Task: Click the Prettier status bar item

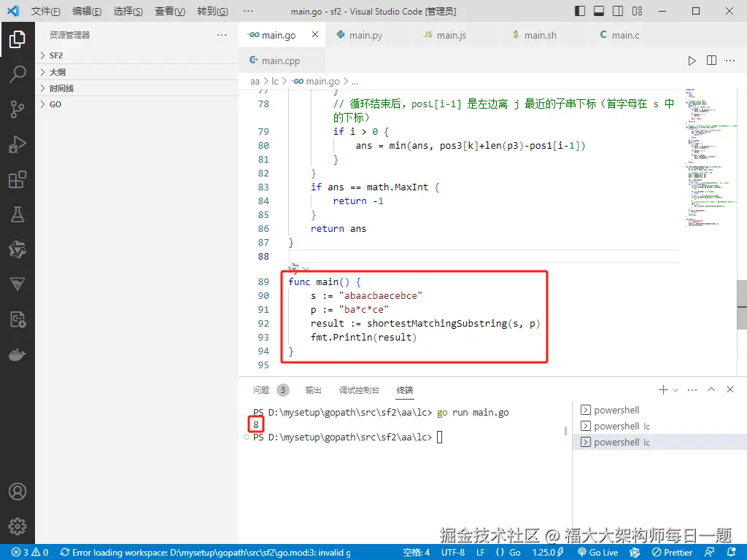Action: [672, 553]
